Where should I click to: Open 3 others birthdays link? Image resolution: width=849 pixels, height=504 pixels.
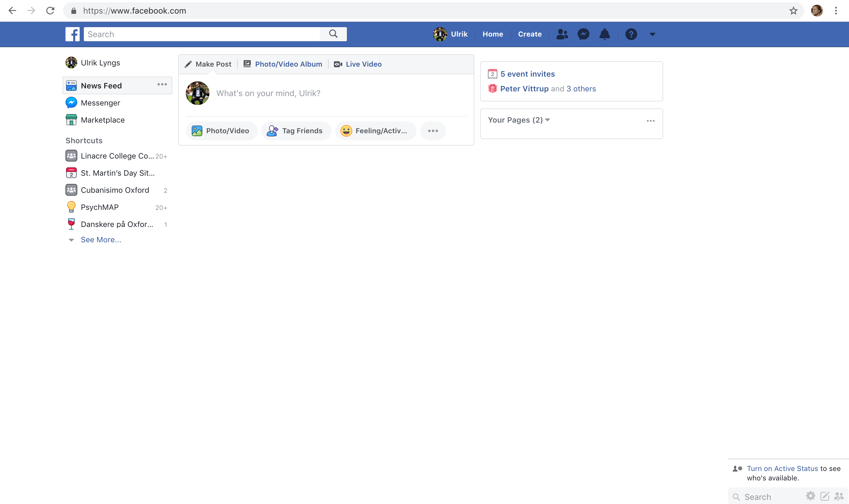pyautogui.click(x=581, y=89)
